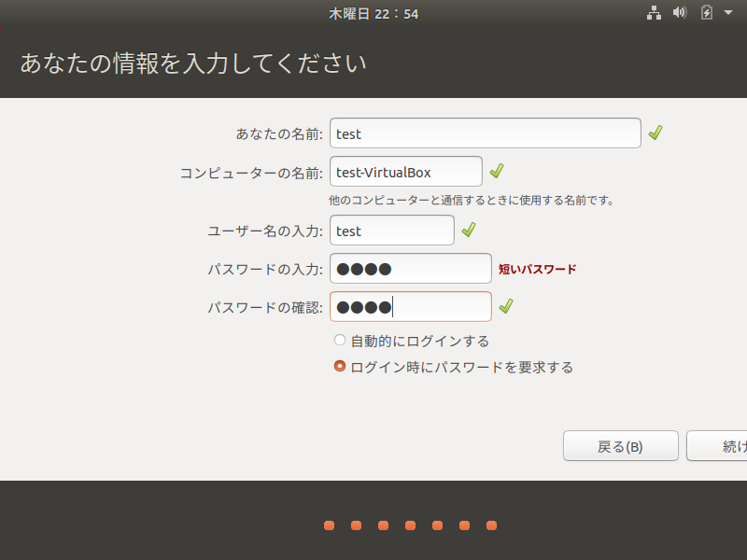Open the clock showing 木曜日 22:54
The height and width of the screenshot is (560, 747).
coord(373,14)
